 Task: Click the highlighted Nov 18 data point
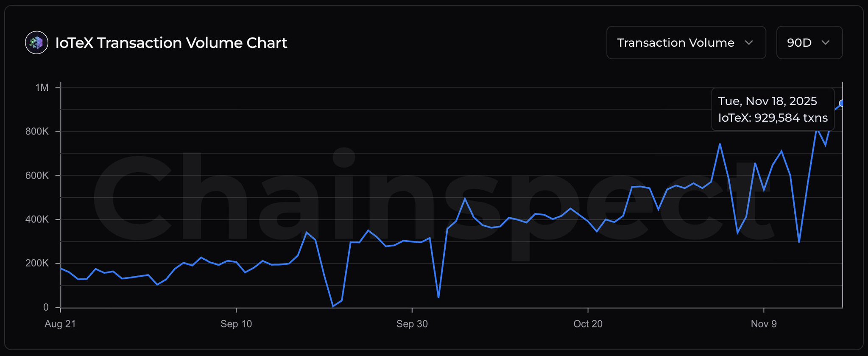point(842,104)
